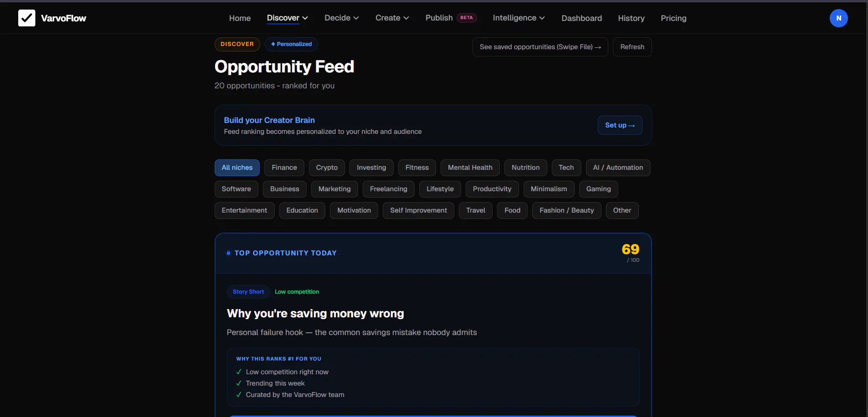Expand the Discover dropdown menu
Viewport: 868px width, 417px height.
[x=288, y=18]
